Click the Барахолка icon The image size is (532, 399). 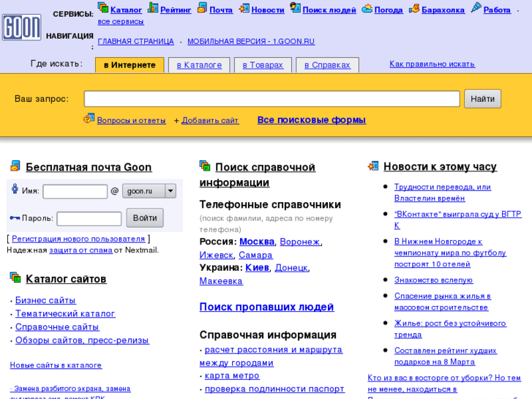tap(414, 8)
